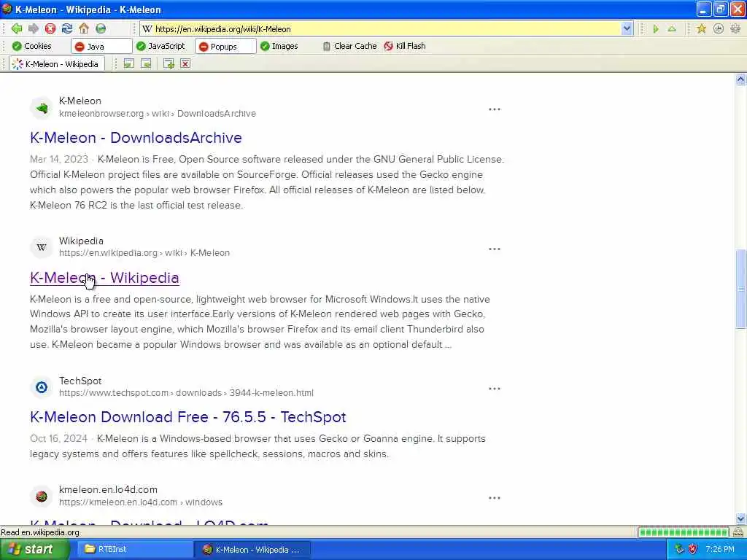The height and width of the screenshot is (560, 747).
Task: Click the red shield icon in the system tray
Action: (x=693, y=549)
